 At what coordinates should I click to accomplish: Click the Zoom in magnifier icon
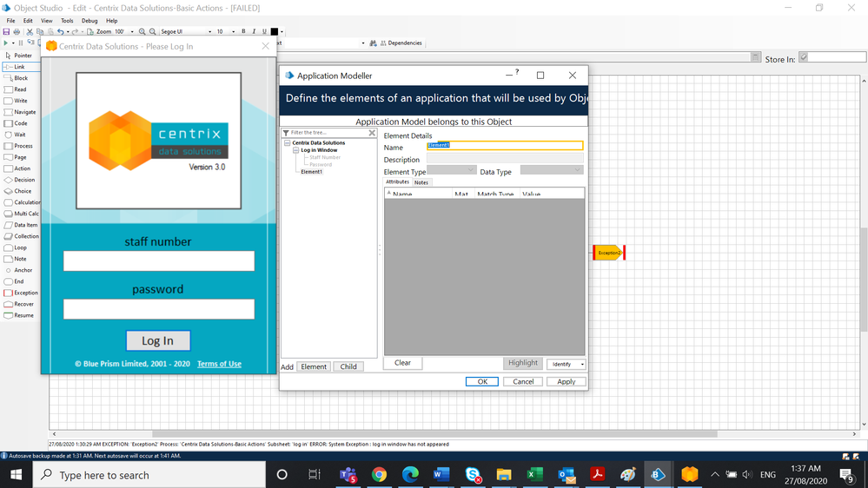point(142,31)
